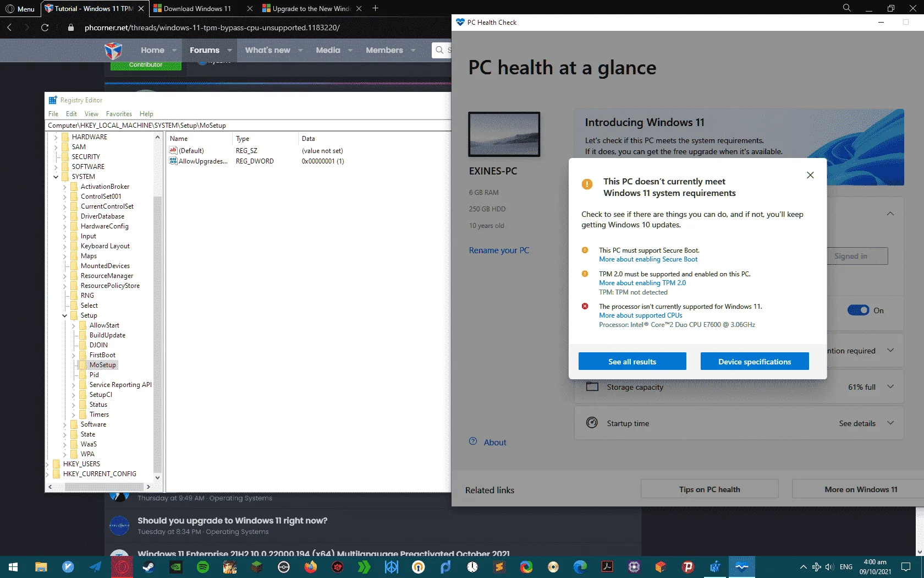
Task: Open Adobe Acrobat from the taskbar
Action: [607, 566]
